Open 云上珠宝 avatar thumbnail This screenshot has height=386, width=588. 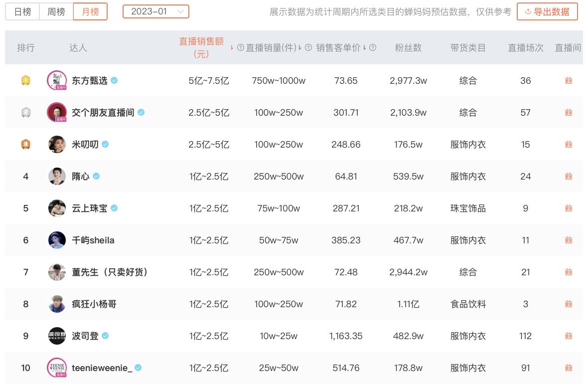(57, 208)
